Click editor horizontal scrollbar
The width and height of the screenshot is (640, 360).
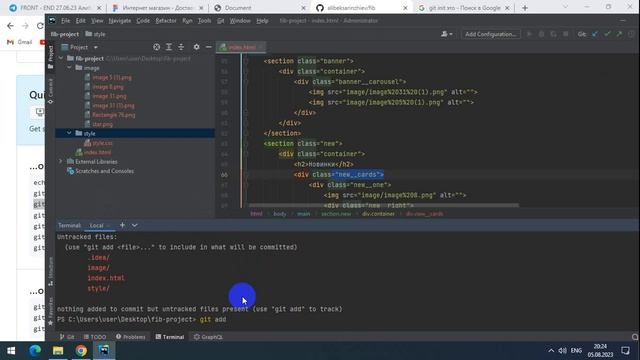pyautogui.click(x=384, y=205)
